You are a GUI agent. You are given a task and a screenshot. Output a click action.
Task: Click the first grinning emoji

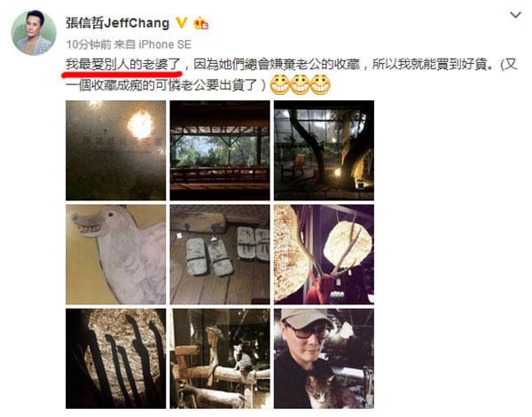(x=280, y=84)
